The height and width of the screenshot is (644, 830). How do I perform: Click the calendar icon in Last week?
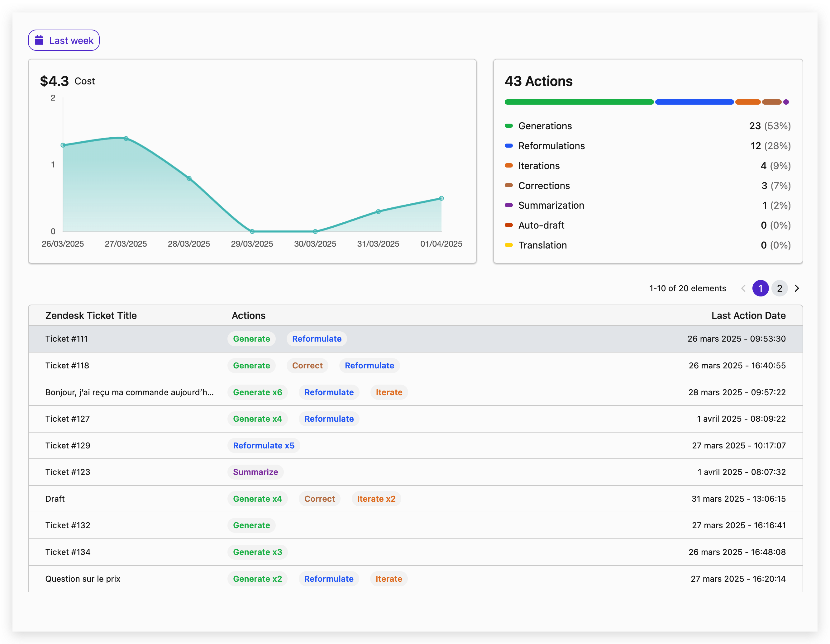(39, 40)
